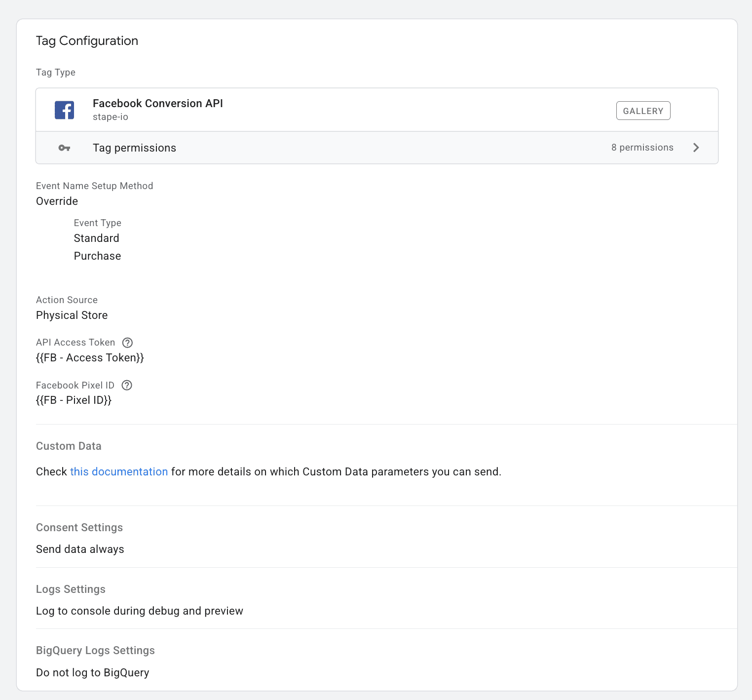Screen dimensions: 752x700
Task: Open the Consent Settings section heading
Action: pyautogui.click(x=79, y=528)
